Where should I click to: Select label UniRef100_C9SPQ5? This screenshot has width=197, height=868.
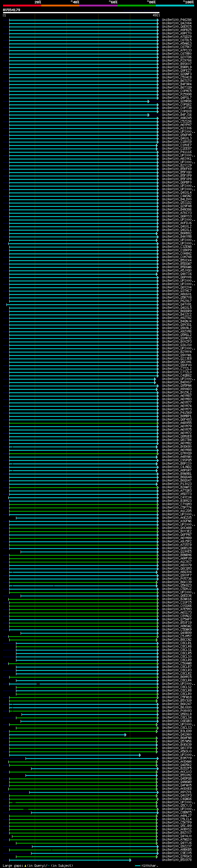[x=176, y=460]
